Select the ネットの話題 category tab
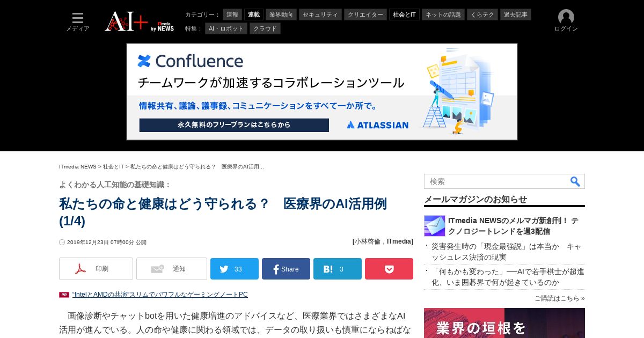Screen dimensions: 644x338 pos(443,14)
